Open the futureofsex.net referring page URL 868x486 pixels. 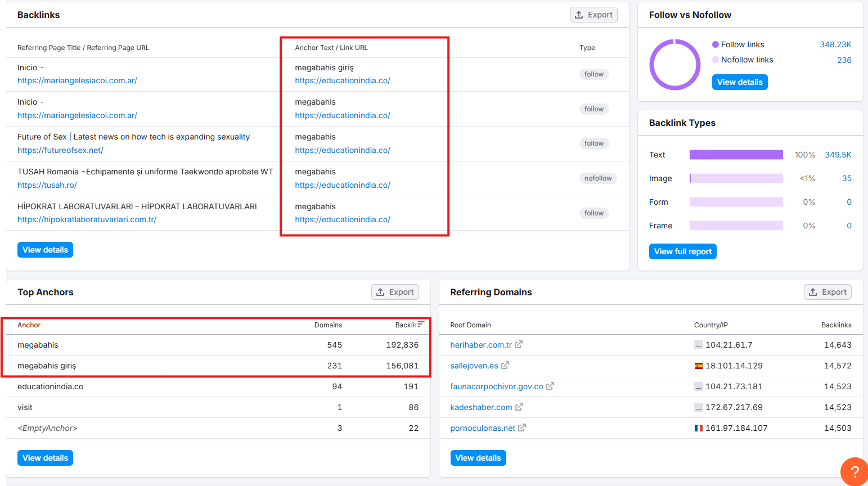(60, 150)
